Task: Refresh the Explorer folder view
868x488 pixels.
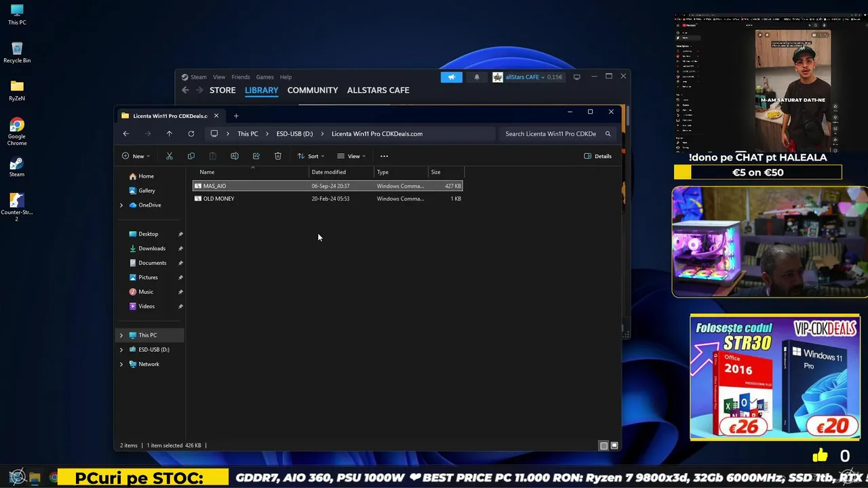Action: (x=191, y=134)
